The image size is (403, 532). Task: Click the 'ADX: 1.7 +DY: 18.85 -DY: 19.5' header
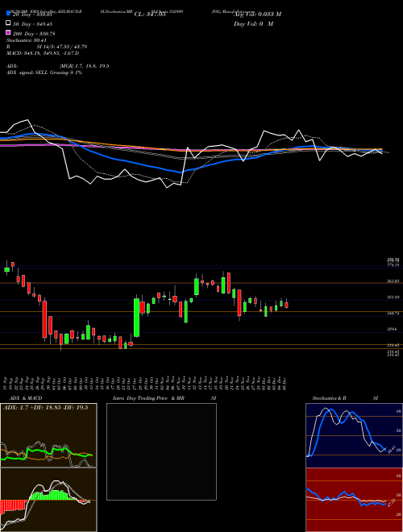(45, 407)
